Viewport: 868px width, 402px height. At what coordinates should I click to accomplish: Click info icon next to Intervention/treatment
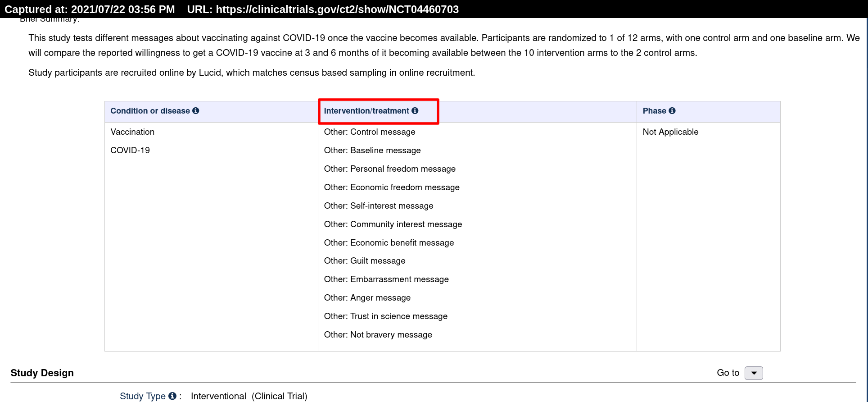415,111
